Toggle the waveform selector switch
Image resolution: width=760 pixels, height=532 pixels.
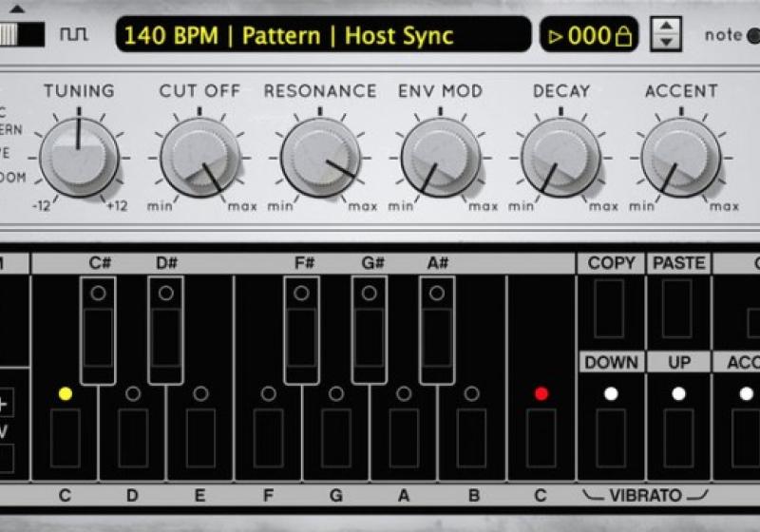(22, 34)
